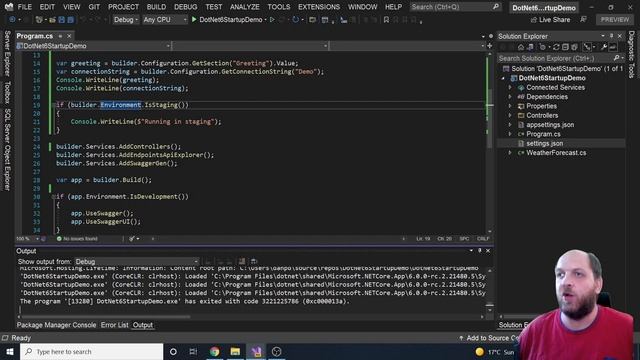Click the Add to Source Control button
Image resolution: width=640 pixels, height=360 pixels.
tap(490, 338)
